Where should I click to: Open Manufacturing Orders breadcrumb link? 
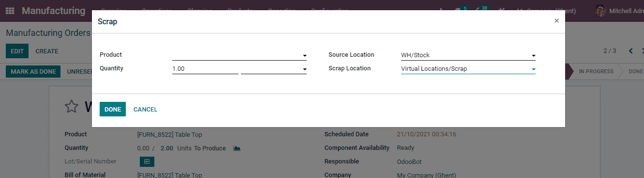click(x=48, y=33)
